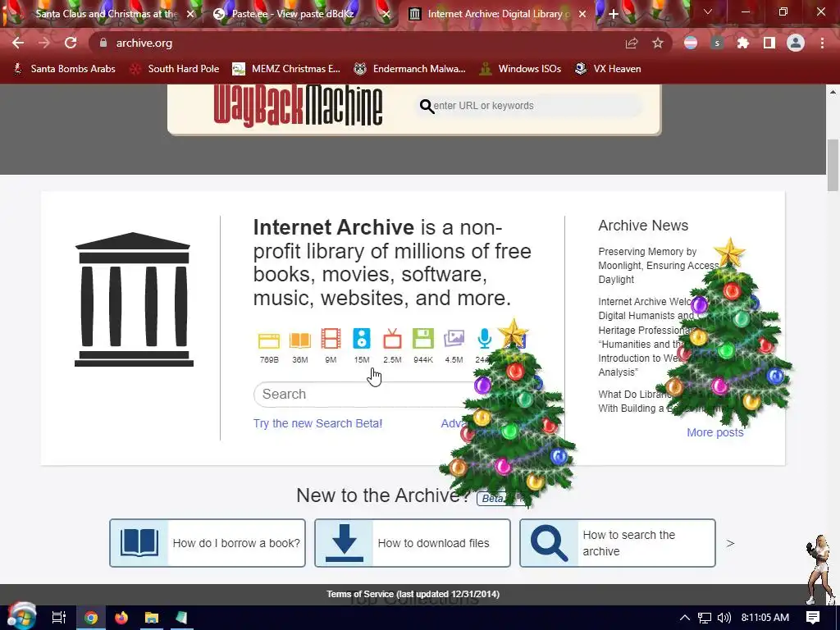Click the Wayback Machine logo
The image size is (840, 630).
tap(298, 106)
